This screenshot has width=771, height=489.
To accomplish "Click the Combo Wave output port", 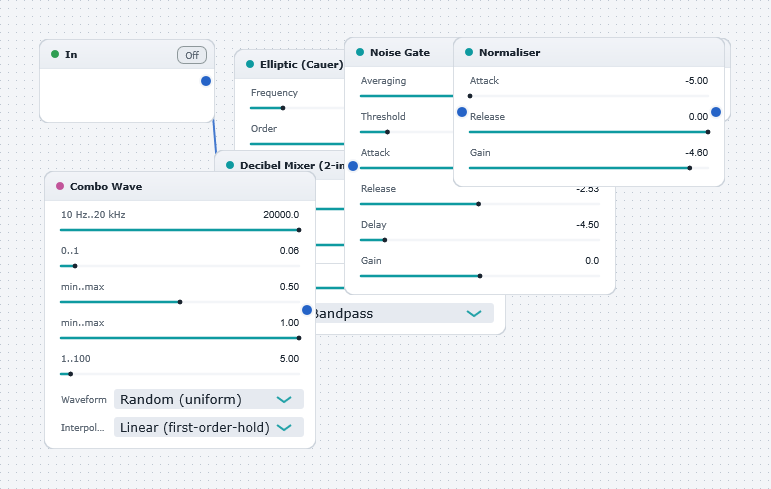I will [x=307, y=310].
